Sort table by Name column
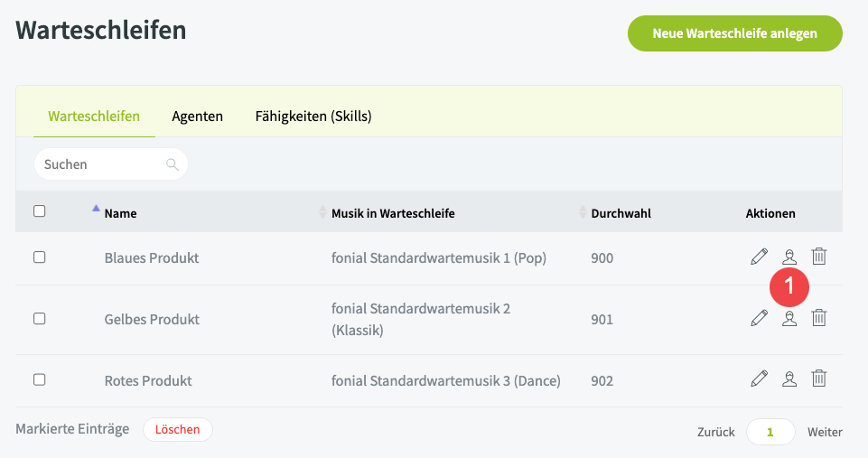 click(x=120, y=214)
